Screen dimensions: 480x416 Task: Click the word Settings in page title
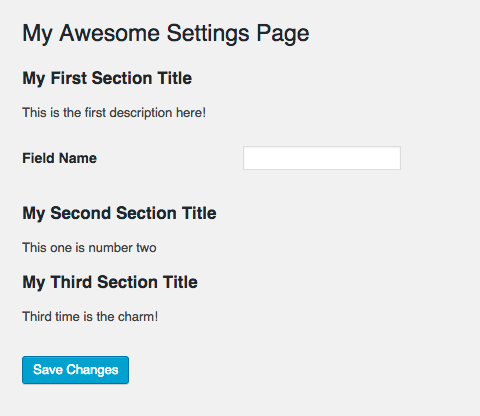[x=208, y=34]
